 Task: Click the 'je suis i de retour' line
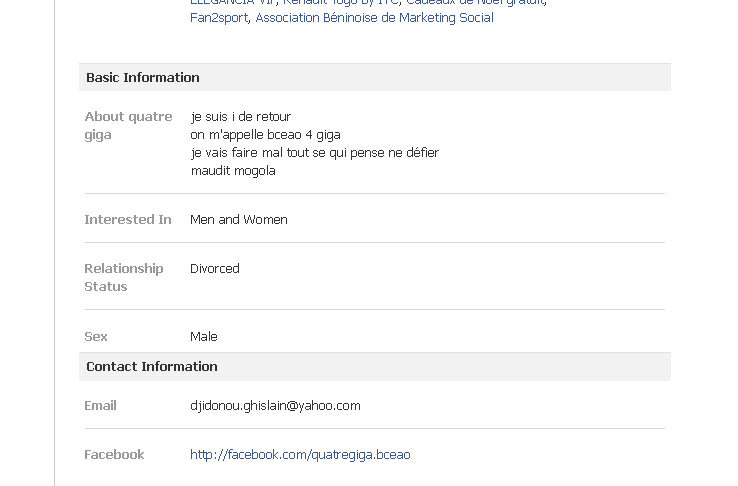(x=240, y=116)
